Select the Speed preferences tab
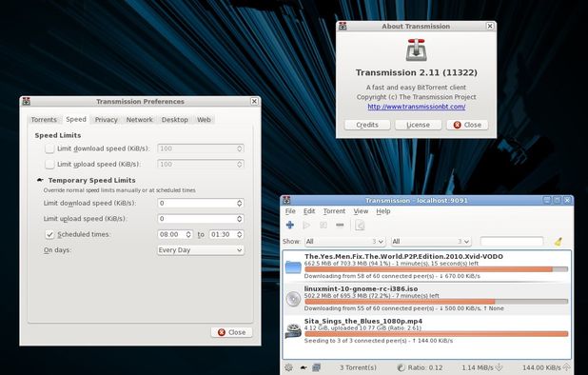 76,119
